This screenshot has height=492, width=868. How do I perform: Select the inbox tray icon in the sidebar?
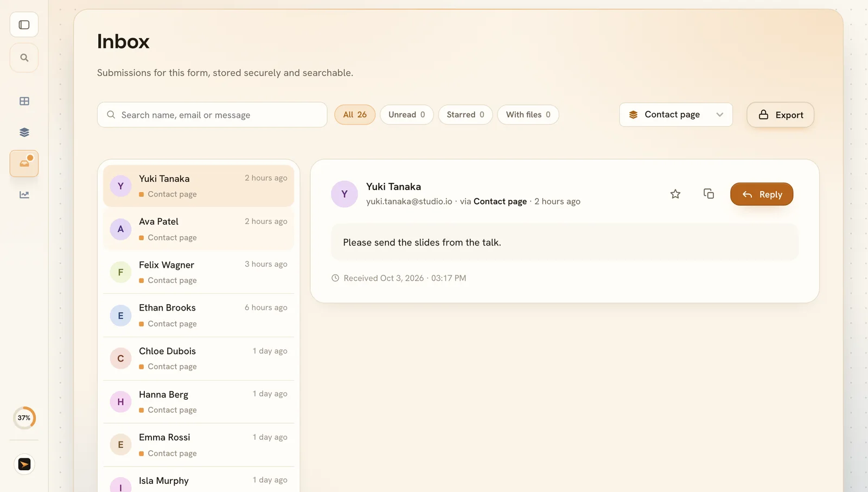[24, 163]
